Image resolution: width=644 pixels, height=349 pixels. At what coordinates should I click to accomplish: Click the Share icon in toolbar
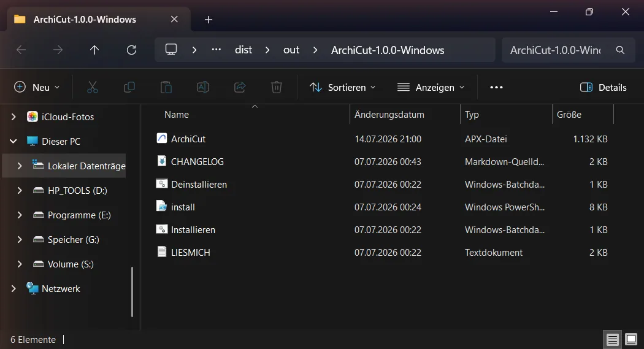[240, 87]
